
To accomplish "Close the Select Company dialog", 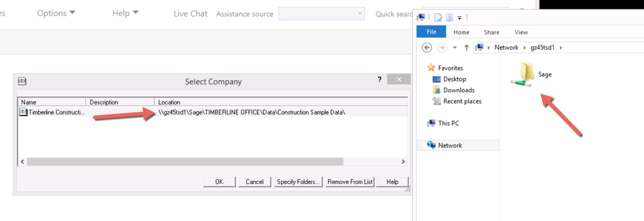I will [x=399, y=80].
